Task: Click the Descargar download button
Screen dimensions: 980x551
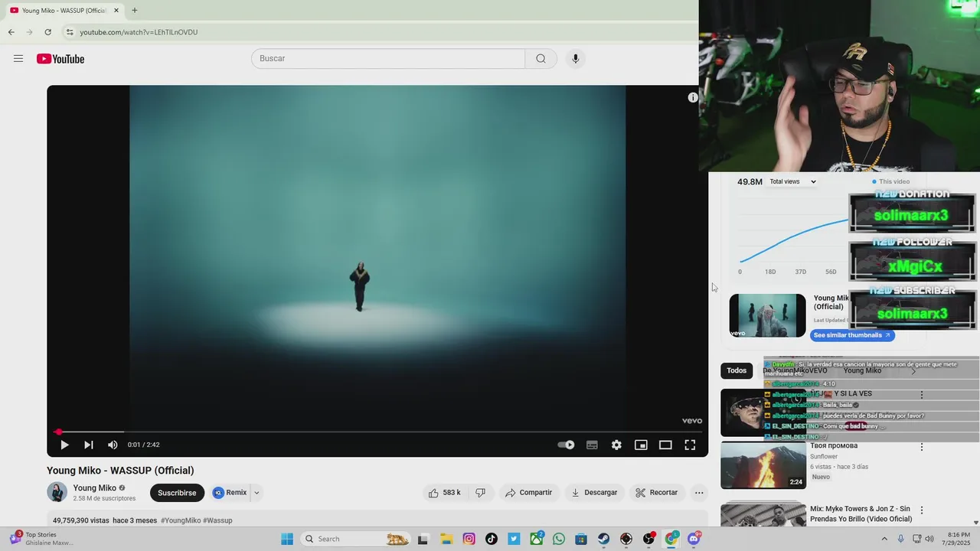Action: (594, 493)
